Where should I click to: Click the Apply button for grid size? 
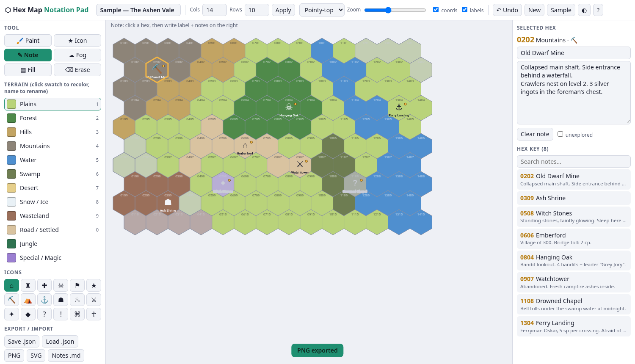point(283,10)
